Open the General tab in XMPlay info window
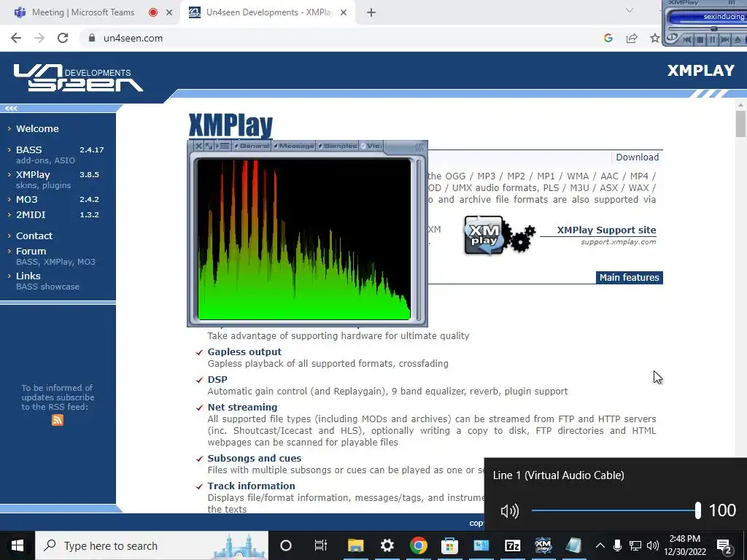The image size is (747, 560). pos(252,146)
